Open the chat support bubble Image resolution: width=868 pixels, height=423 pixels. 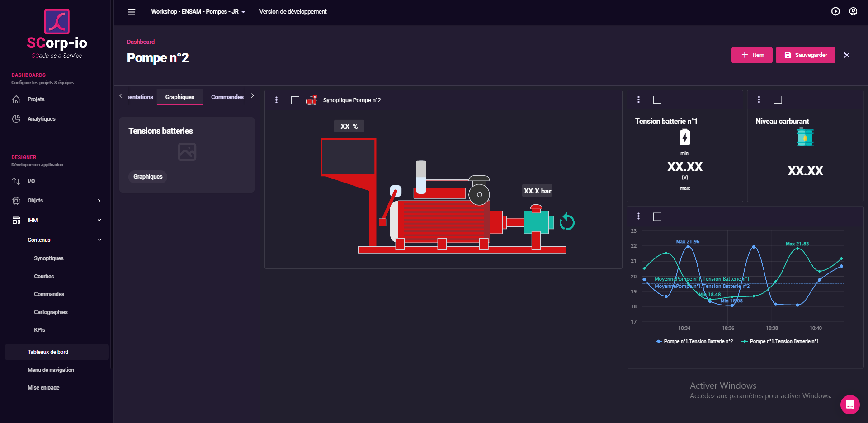tap(849, 404)
